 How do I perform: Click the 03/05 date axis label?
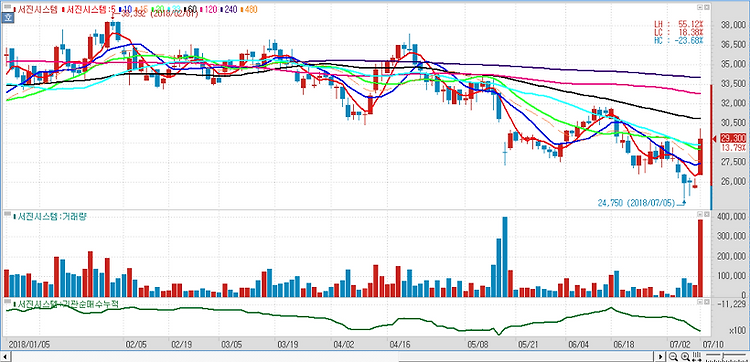click(x=232, y=343)
